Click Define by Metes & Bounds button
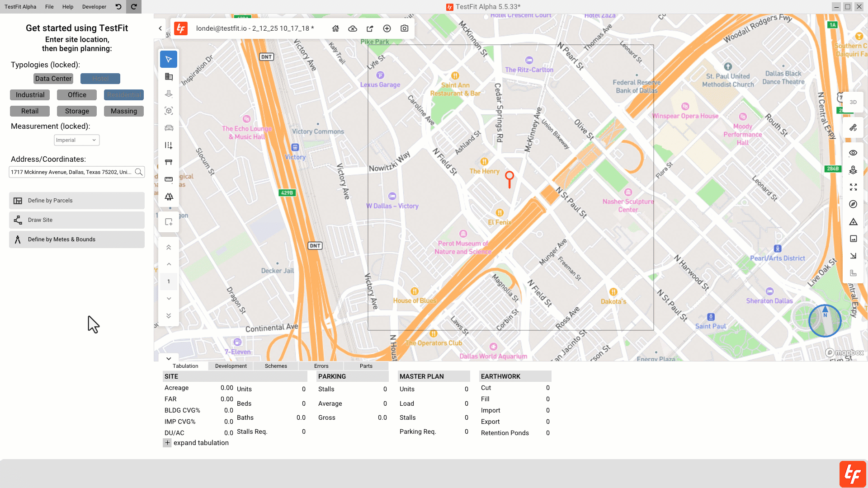This screenshot has height=488, width=868. pyautogui.click(x=77, y=239)
